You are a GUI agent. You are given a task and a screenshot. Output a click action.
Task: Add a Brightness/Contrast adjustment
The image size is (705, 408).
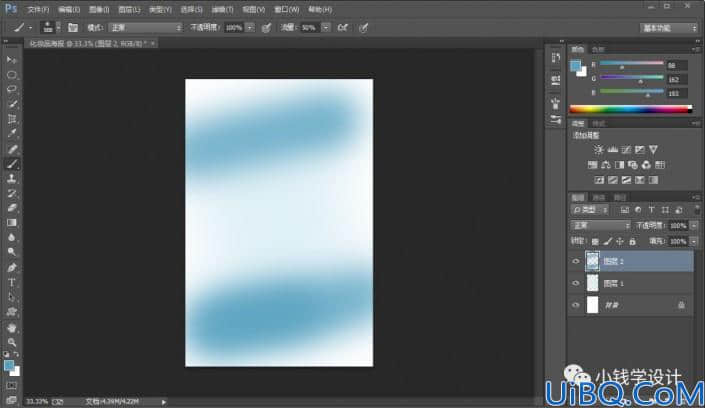tap(598, 149)
